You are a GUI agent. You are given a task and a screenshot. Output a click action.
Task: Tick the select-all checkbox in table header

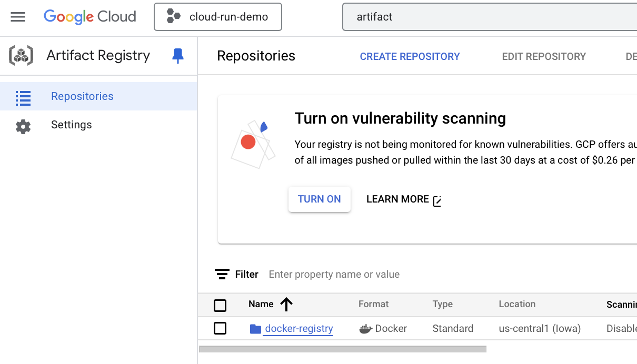(x=220, y=305)
